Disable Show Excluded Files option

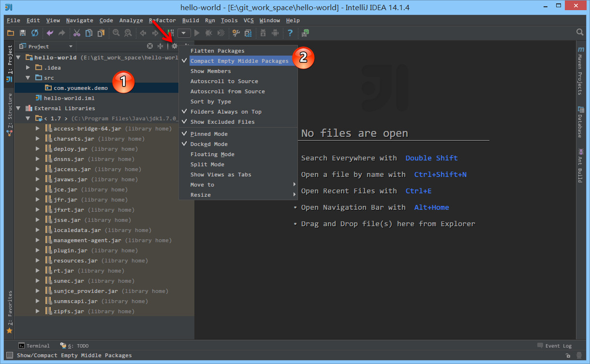[222, 122]
